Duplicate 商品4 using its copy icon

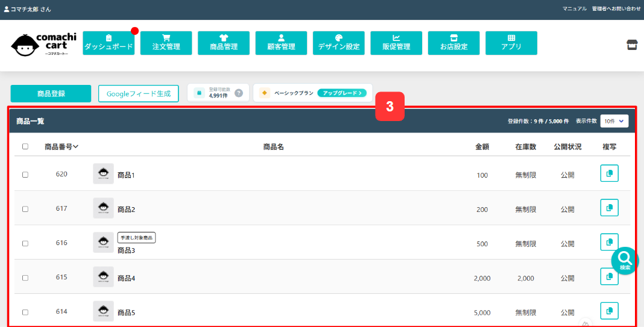[x=609, y=276]
